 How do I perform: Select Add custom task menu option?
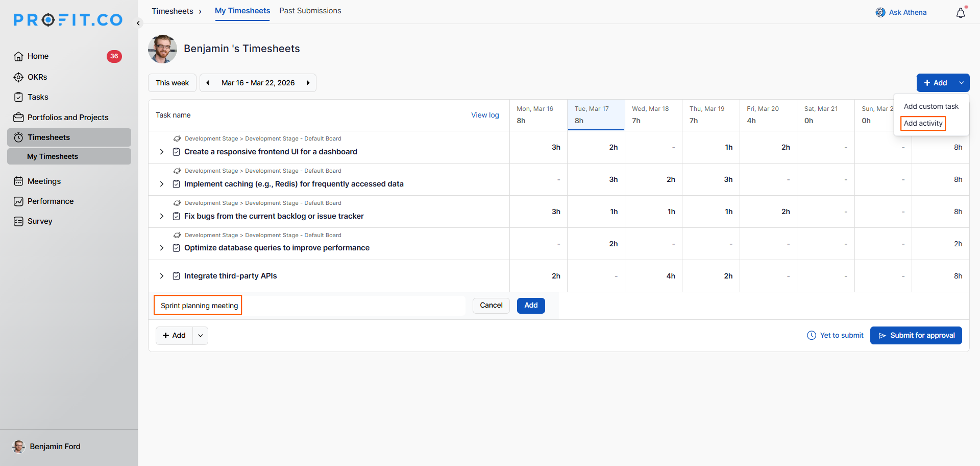[x=930, y=106]
